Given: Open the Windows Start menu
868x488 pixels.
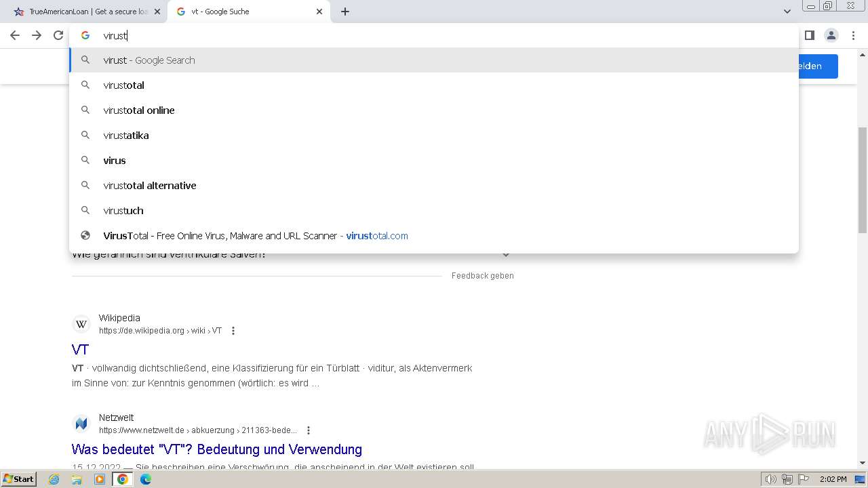Looking at the screenshot, I should [x=19, y=479].
